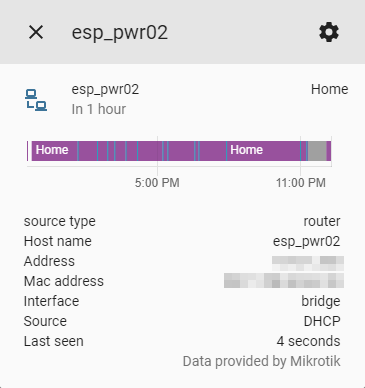Click the Last seen 4 seconds value

point(308,341)
